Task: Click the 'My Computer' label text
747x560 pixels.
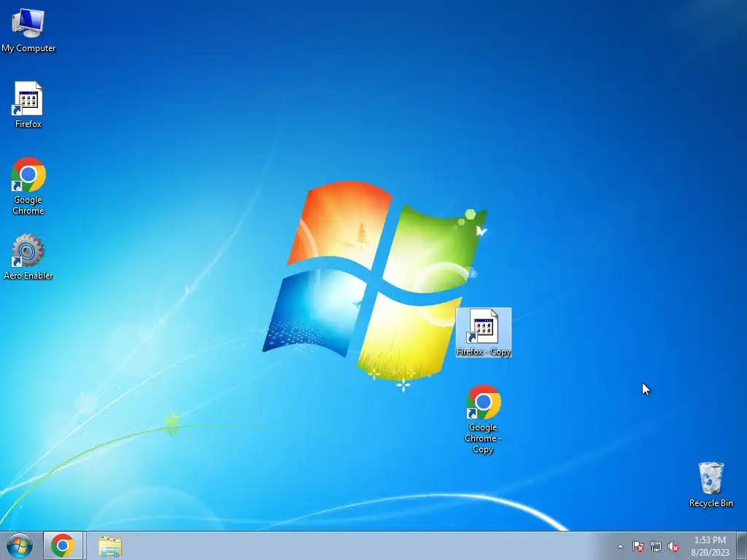Action: click(28, 48)
